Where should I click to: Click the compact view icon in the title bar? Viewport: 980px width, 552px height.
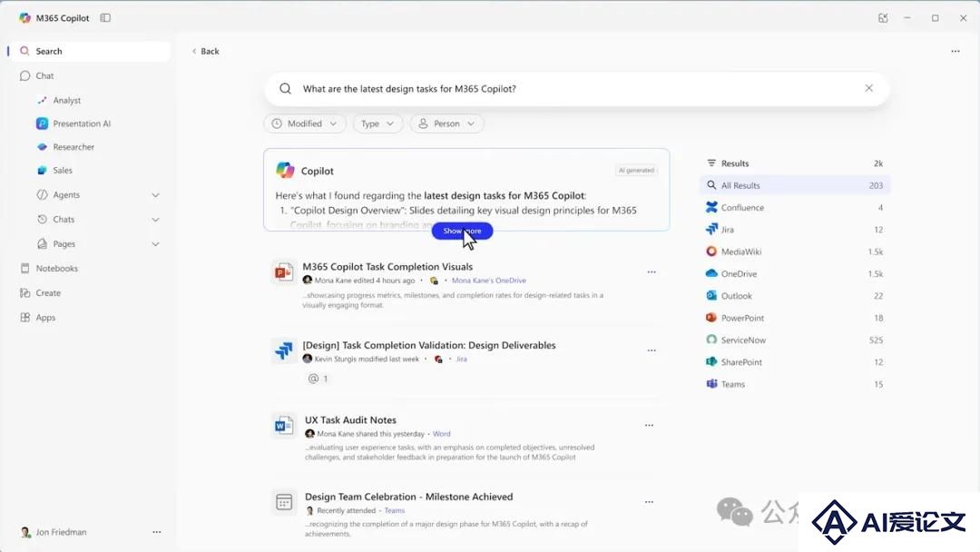(883, 18)
